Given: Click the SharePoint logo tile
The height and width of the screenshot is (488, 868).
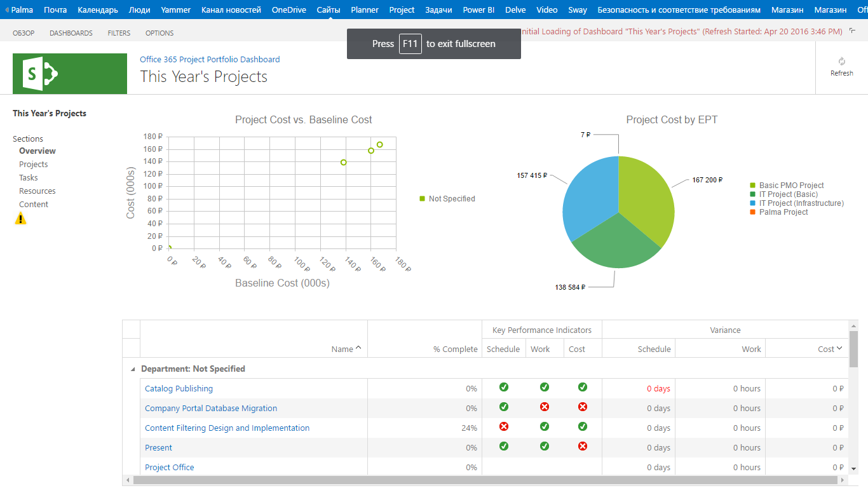Looking at the screenshot, I should 70,74.
